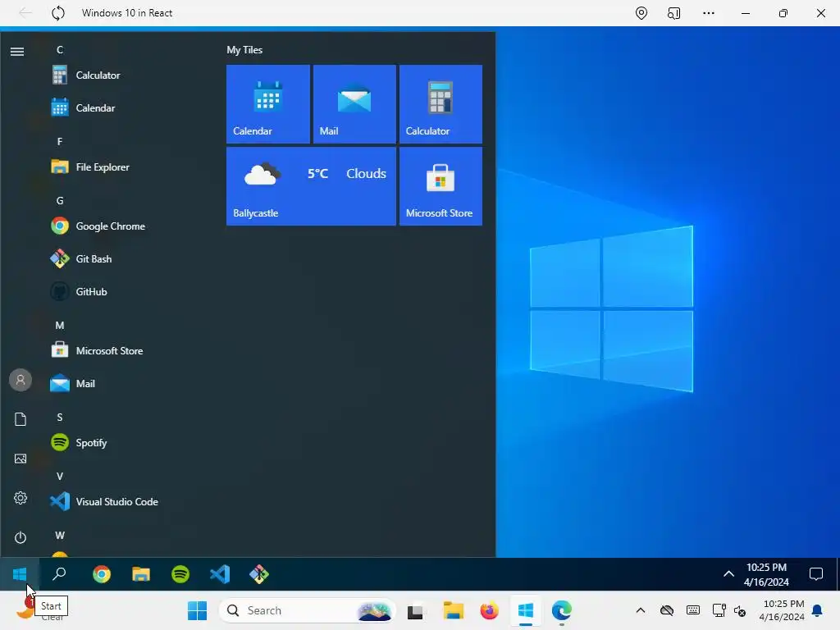Select the Windows 10 in React taskbar app
Screen dimensions: 840x630
click(x=526, y=610)
